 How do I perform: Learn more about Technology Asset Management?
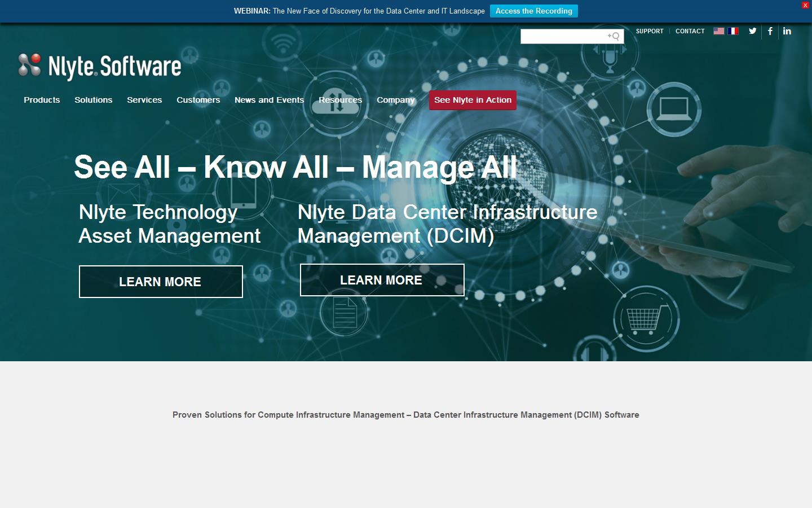(161, 282)
